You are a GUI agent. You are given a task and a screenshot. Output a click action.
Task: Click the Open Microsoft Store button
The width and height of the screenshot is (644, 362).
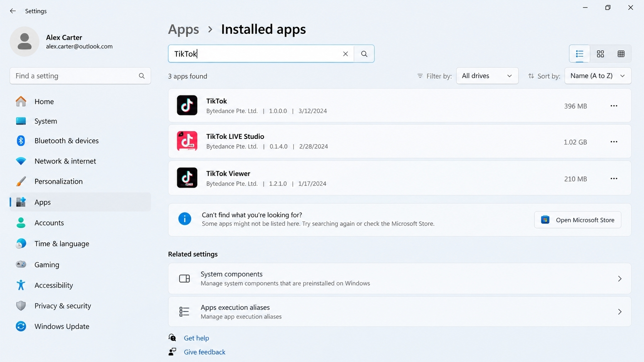click(x=578, y=220)
